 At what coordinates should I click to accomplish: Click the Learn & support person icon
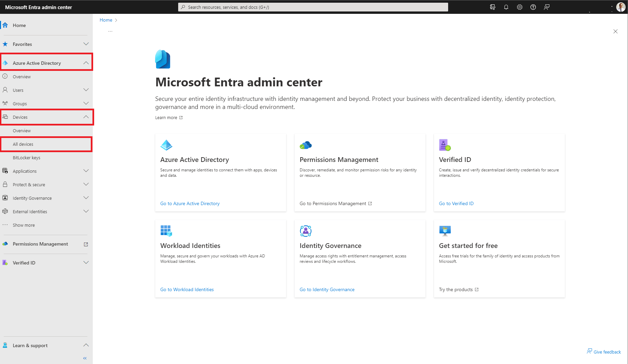tap(5, 345)
